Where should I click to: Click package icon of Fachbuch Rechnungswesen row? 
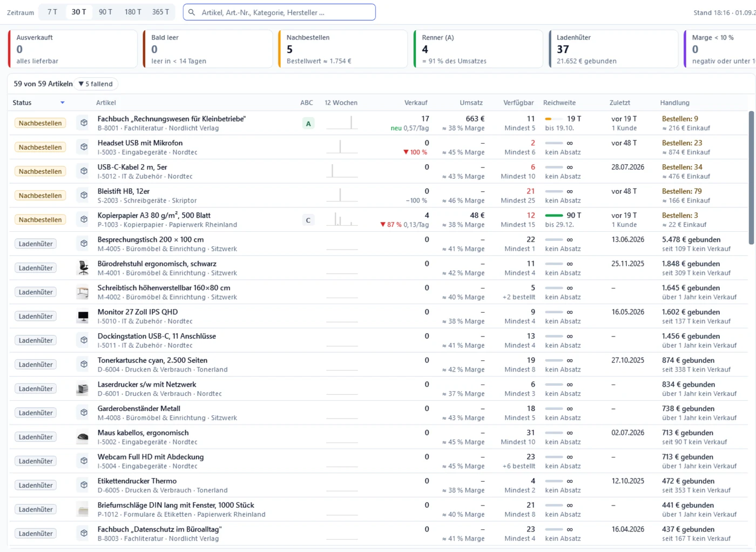[84, 123]
